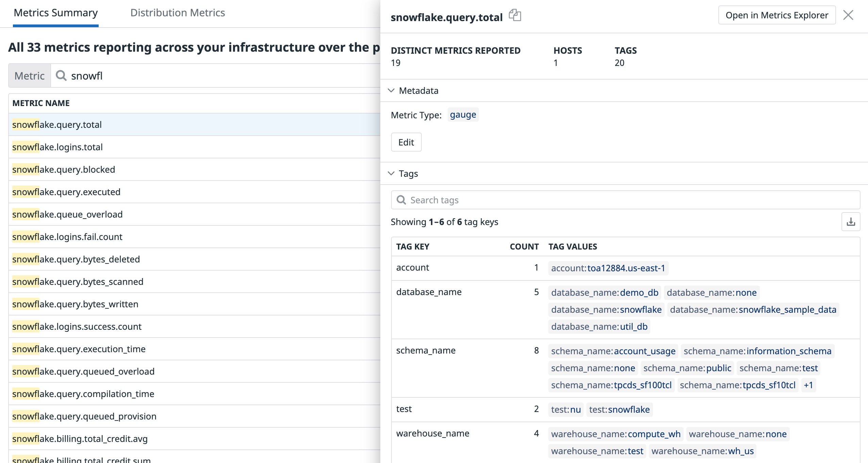Screen dimensions: 868x463
Task: Collapse the Tags section
Action: pyautogui.click(x=391, y=173)
